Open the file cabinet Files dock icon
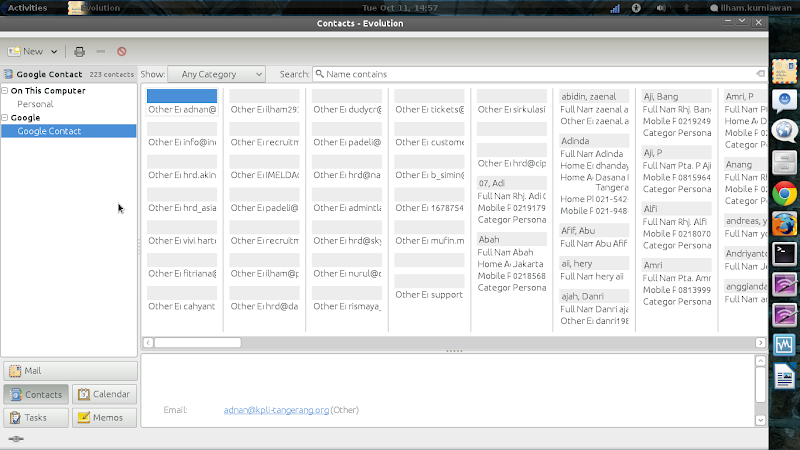This screenshot has height=450, width=800. click(784, 163)
